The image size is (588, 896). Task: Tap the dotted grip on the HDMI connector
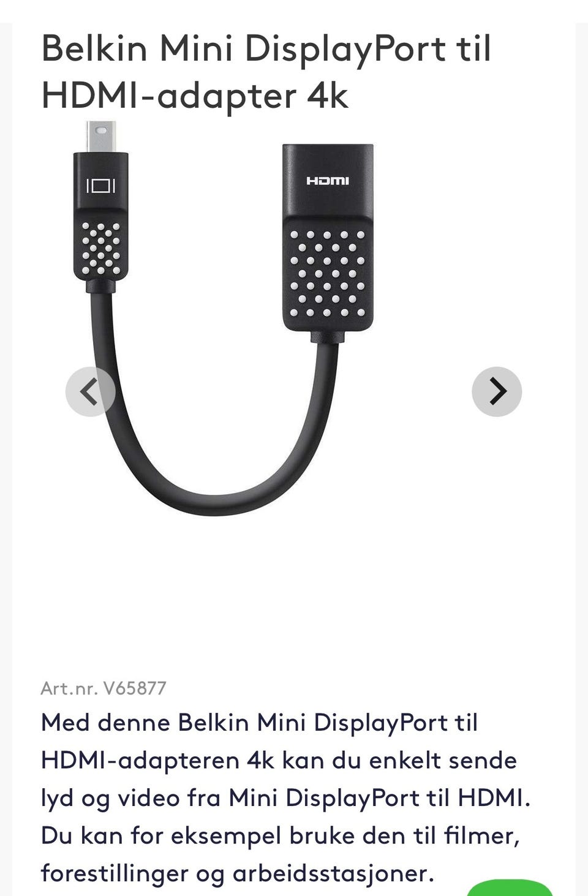pos(328,273)
